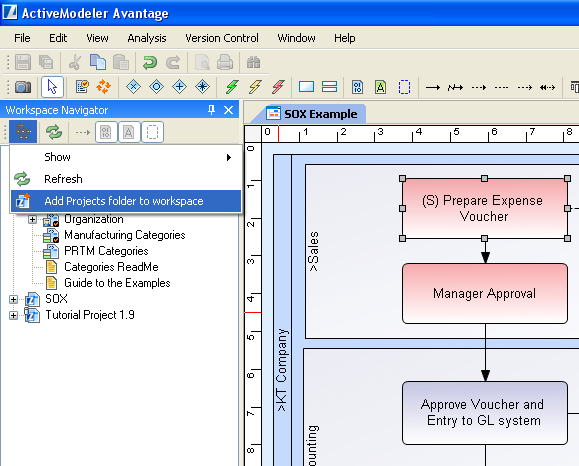Open the Version Control menu

tap(222, 38)
